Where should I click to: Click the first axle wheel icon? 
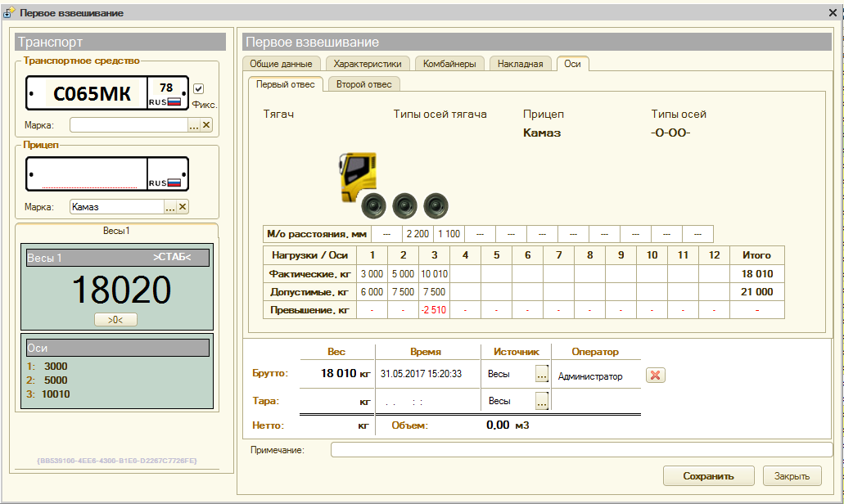click(x=373, y=205)
